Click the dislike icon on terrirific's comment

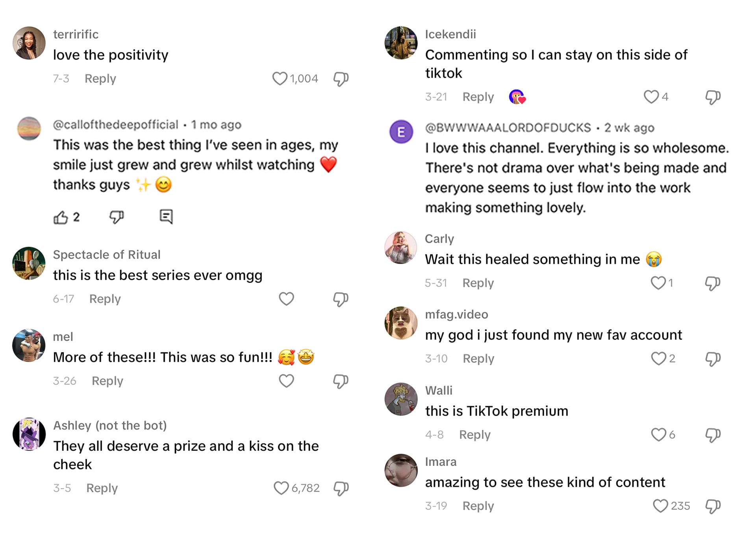point(340,78)
